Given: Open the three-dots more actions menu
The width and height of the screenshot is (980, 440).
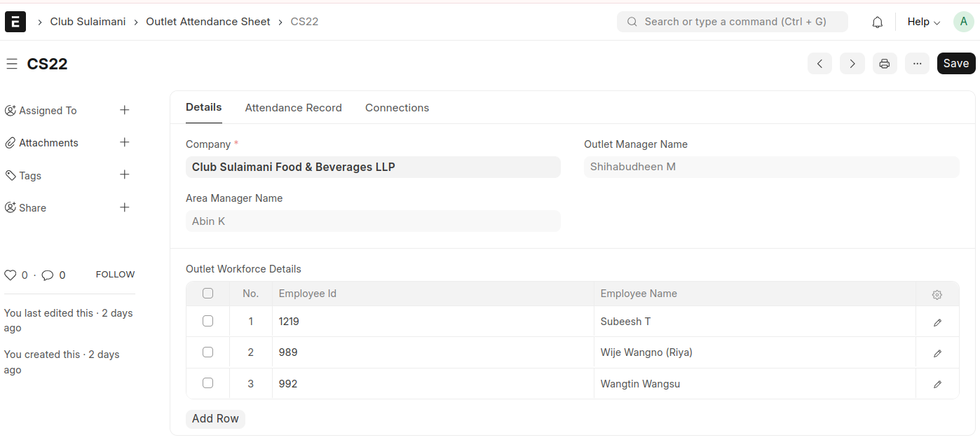Looking at the screenshot, I should click(x=917, y=64).
